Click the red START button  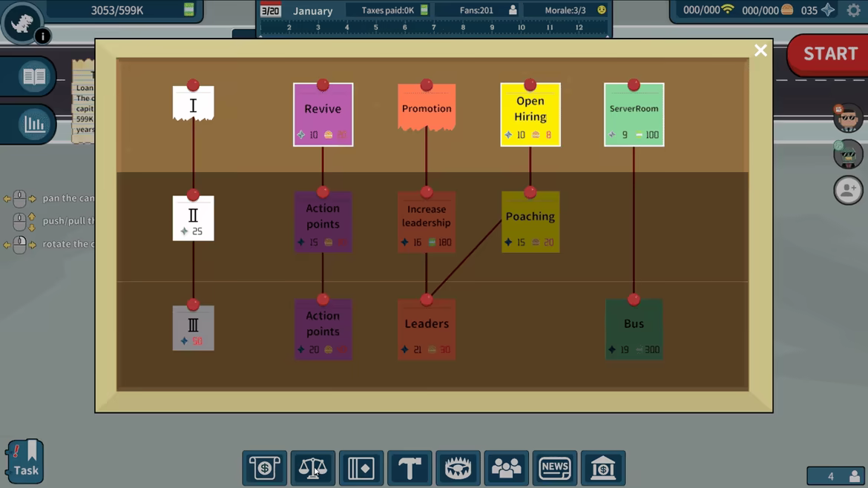829,54
